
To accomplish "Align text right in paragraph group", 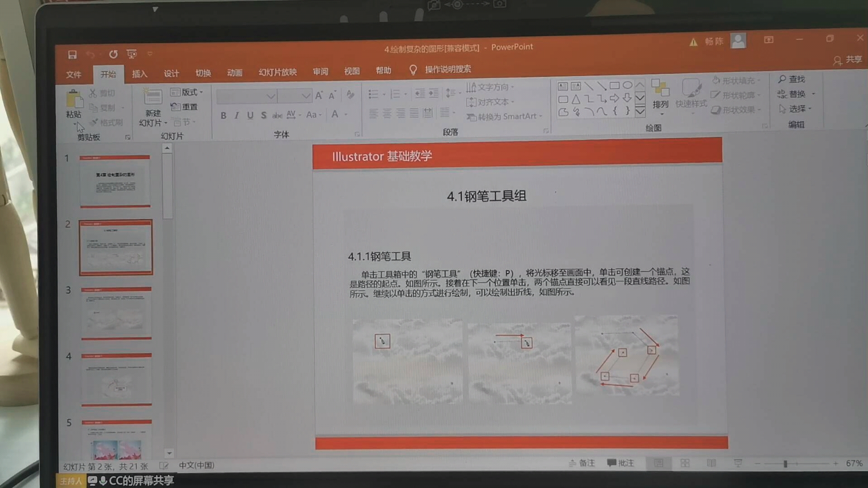I will [401, 113].
